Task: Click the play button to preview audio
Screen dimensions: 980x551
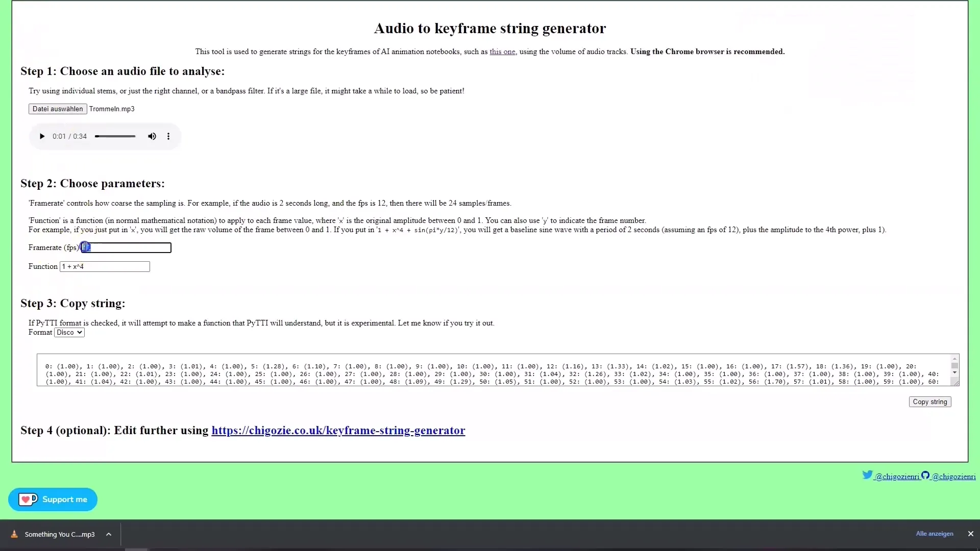Action: [x=42, y=136]
